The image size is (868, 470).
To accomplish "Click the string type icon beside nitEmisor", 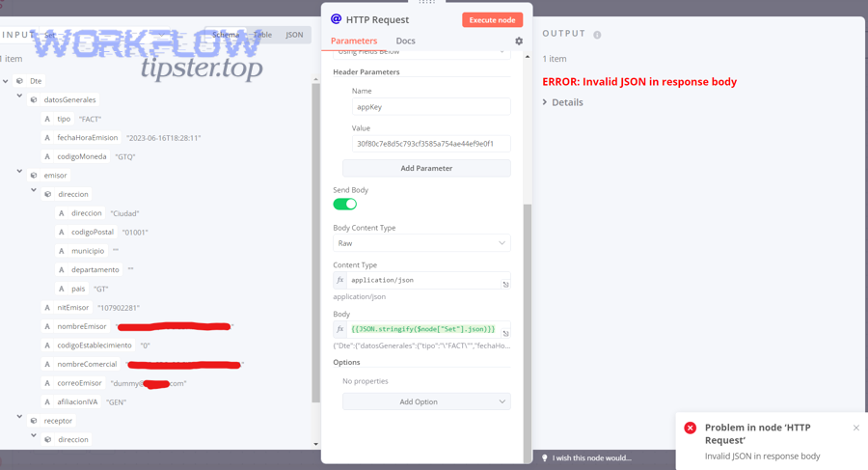I will point(47,307).
